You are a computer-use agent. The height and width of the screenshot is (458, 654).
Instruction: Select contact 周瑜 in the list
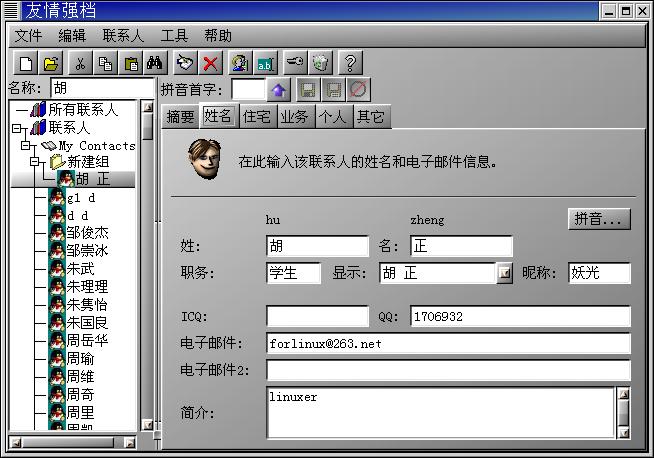80,359
